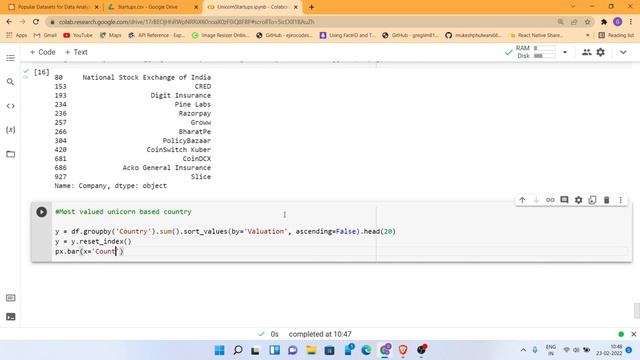Expand hidden bookmarks overflow arrow
The image size is (640, 360).
click(x=588, y=36)
